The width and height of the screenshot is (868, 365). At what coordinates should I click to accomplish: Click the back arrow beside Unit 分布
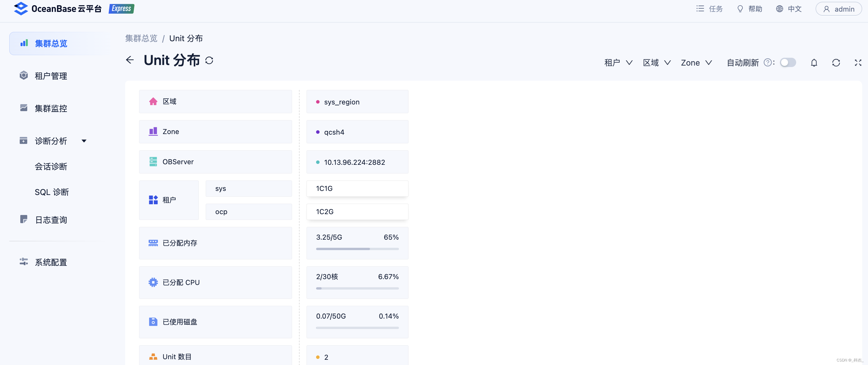(x=130, y=60)
